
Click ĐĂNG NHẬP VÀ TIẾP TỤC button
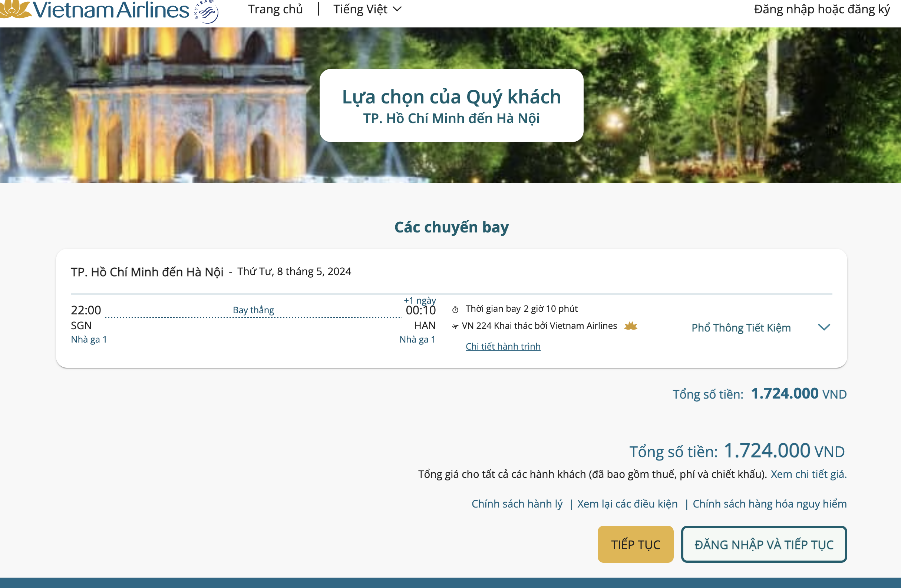tap(764, 544)
